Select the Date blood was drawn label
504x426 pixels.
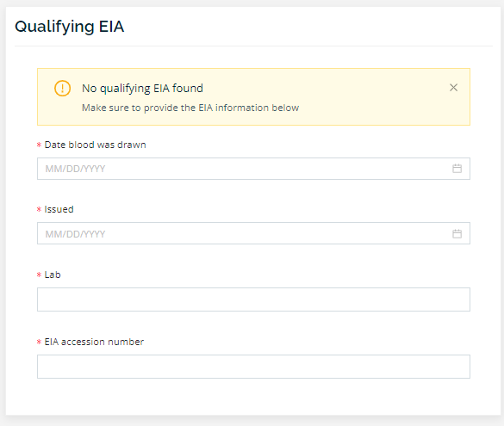tap(95, 145)
